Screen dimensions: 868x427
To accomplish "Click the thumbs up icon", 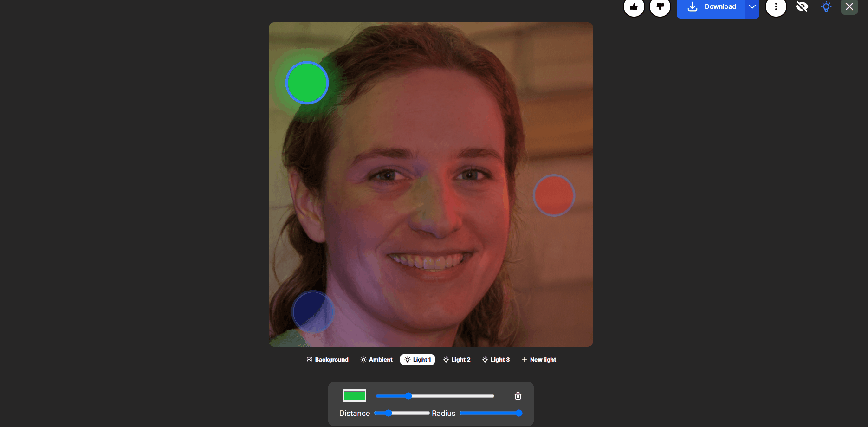I will click(x=634, y=6).
